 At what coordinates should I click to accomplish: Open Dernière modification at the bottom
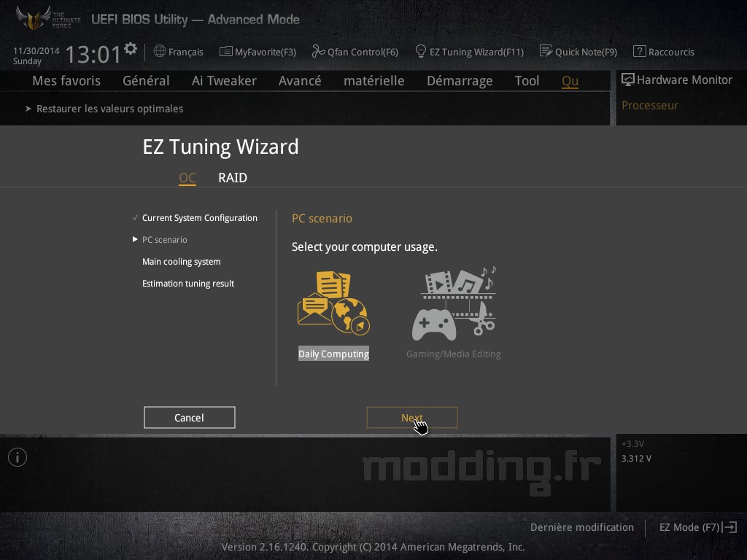pyautogui.click(x=581, y=527)
